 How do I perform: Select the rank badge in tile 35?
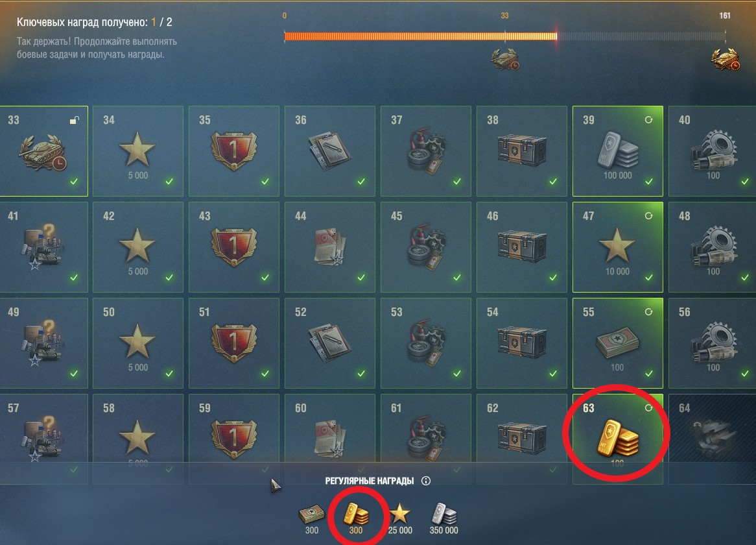pyautogui.click(x=234, y=151)
